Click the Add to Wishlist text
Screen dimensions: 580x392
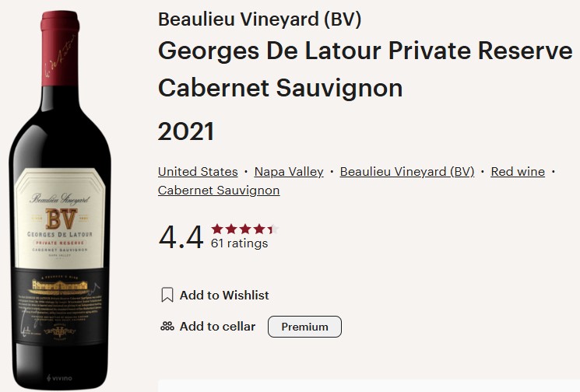point(224,295)
